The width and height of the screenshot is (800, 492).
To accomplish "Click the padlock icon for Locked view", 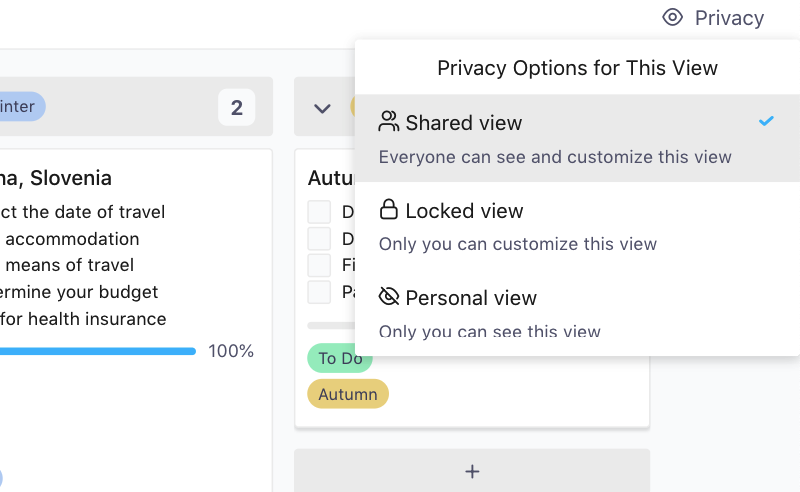I will pos(389,210).
